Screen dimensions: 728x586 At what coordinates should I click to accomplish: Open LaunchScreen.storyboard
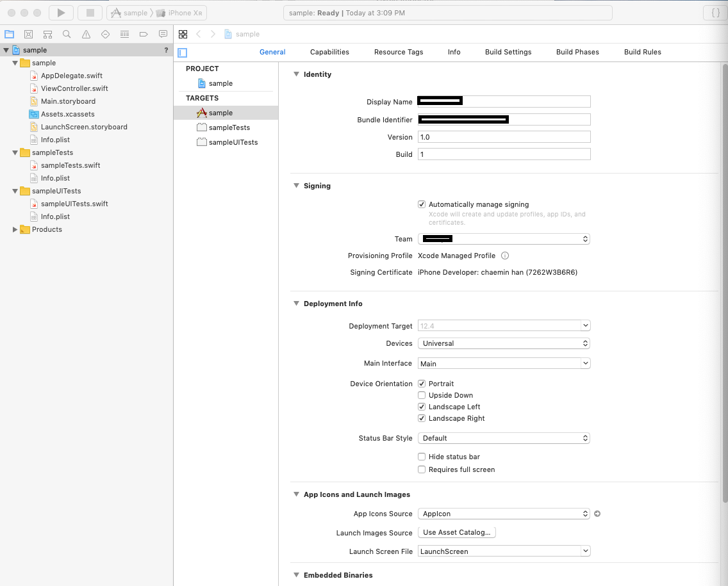tap(83, 127)
